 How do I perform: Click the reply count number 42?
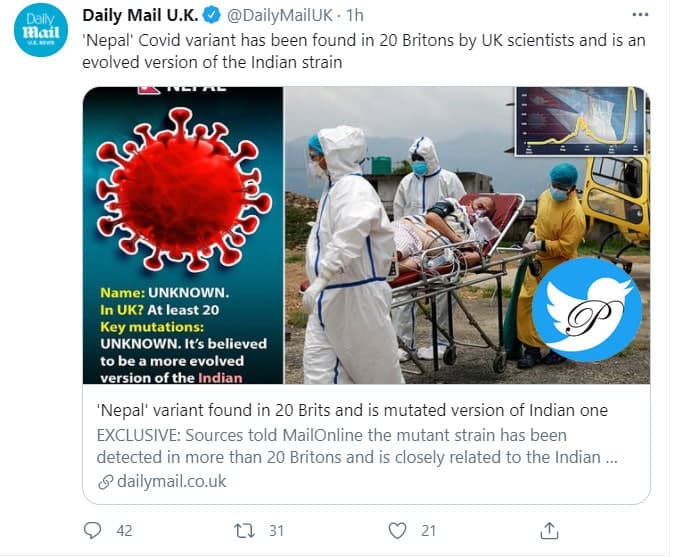click(x=124, y=530)
